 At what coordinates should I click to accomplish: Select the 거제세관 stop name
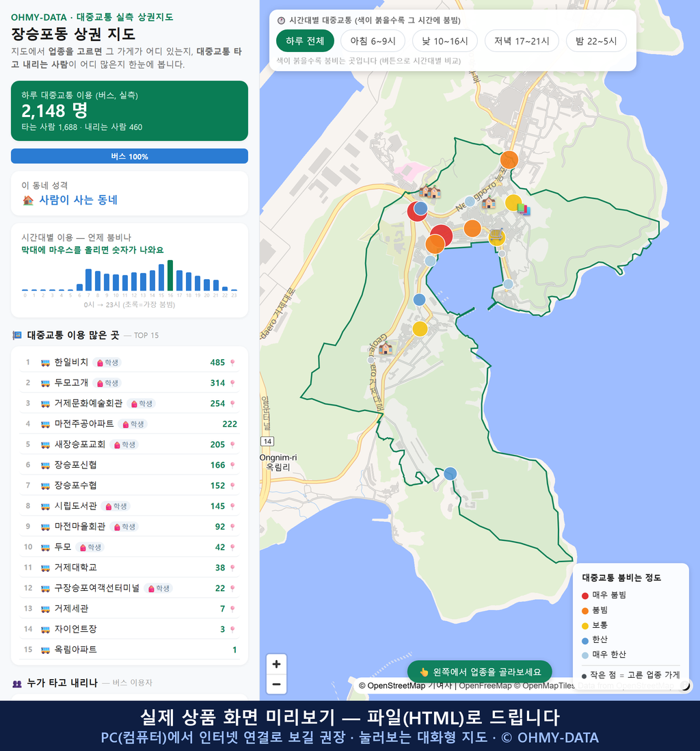click(x=71, y=609)
